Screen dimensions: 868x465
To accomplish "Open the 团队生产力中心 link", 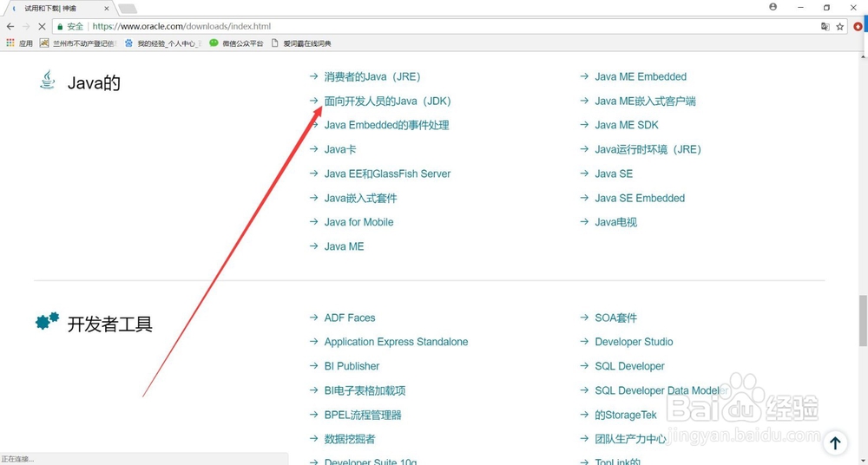I will pos(630,439).
